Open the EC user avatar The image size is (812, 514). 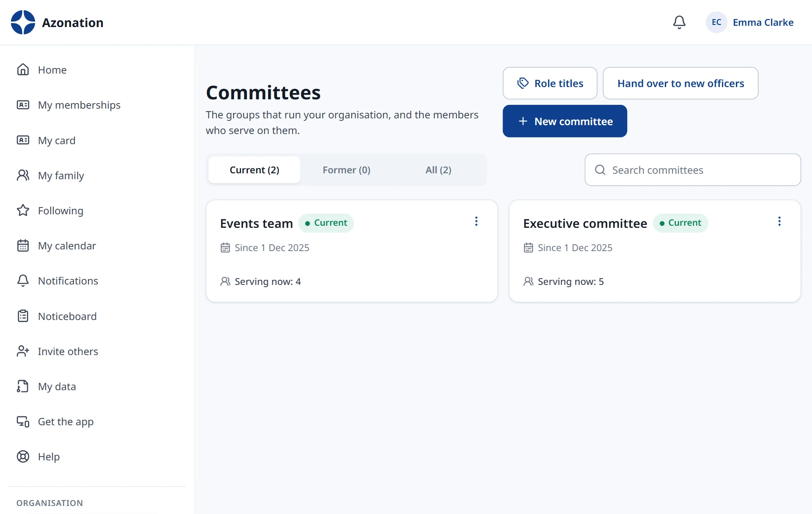pos(716,22)
